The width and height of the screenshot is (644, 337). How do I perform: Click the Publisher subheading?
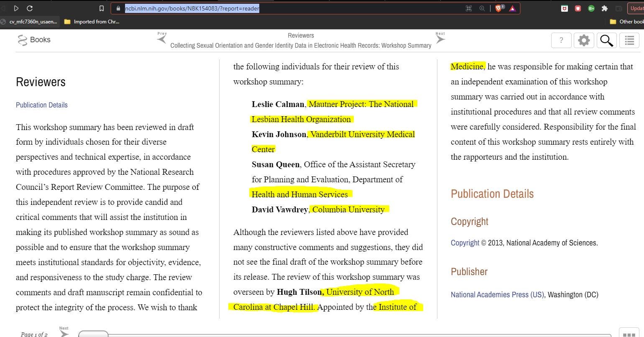tap(469, 272)
